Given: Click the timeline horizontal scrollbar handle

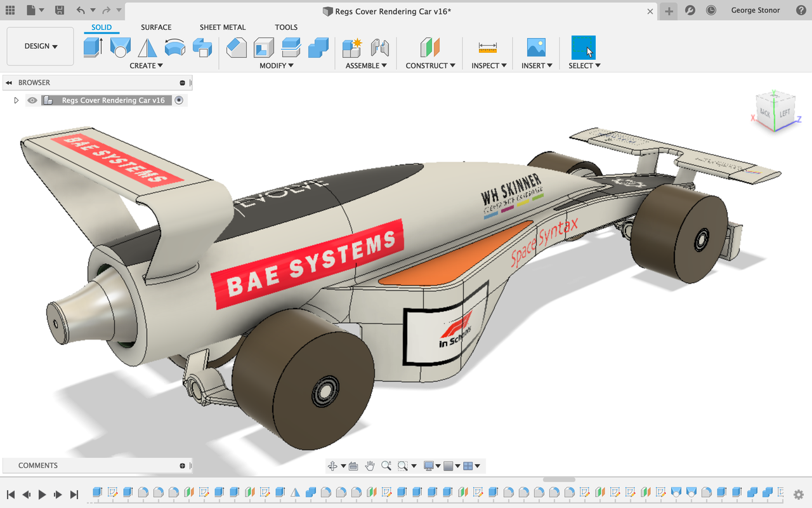Looking at the screenshot, I should [559, 480].
